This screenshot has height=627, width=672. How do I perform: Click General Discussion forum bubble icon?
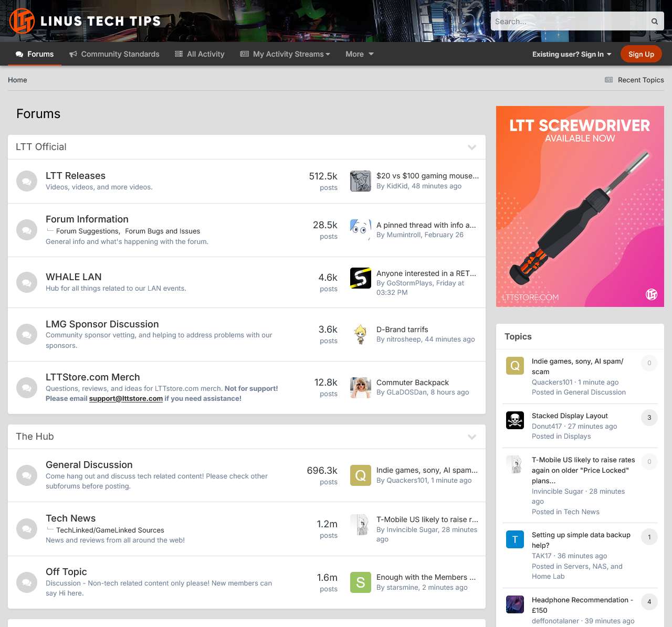[27, 475]
